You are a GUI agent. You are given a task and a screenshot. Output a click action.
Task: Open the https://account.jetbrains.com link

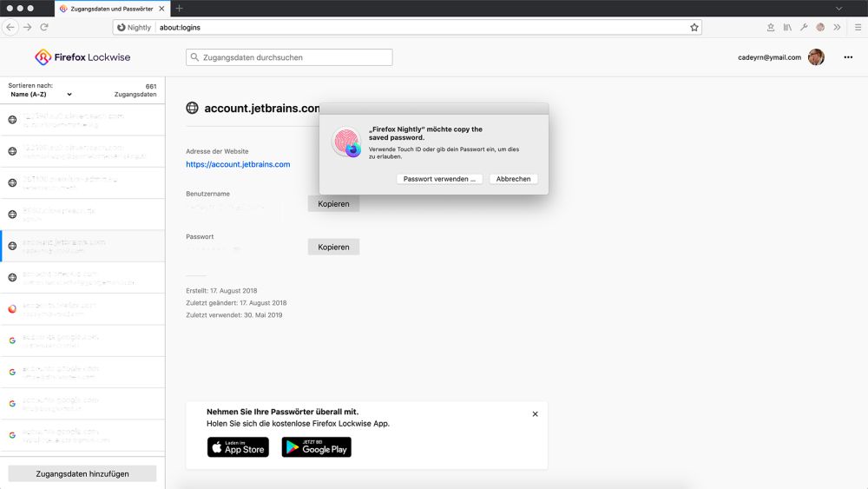pos(238,164)
